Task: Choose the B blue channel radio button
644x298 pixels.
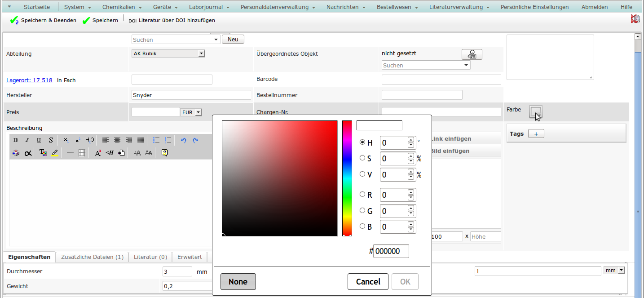Action: [362, 227]
